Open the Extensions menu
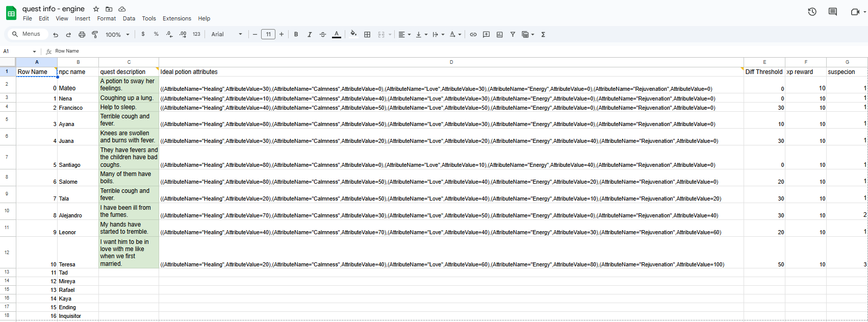The width and height of the screenshot is (868, 322). tap(176, 18)
